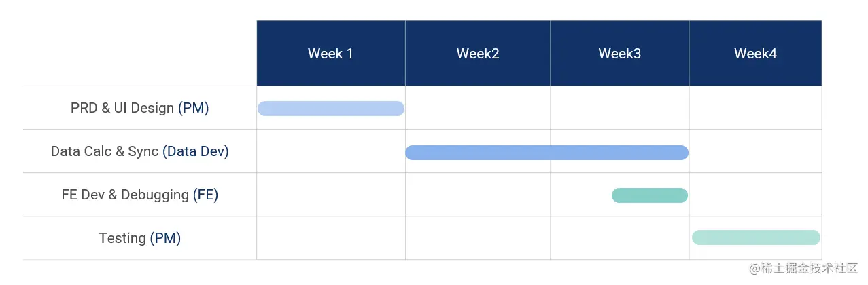Click the light blue PRD & UI Design bar
The image size is (868, 285).
[x=330, y=109]
